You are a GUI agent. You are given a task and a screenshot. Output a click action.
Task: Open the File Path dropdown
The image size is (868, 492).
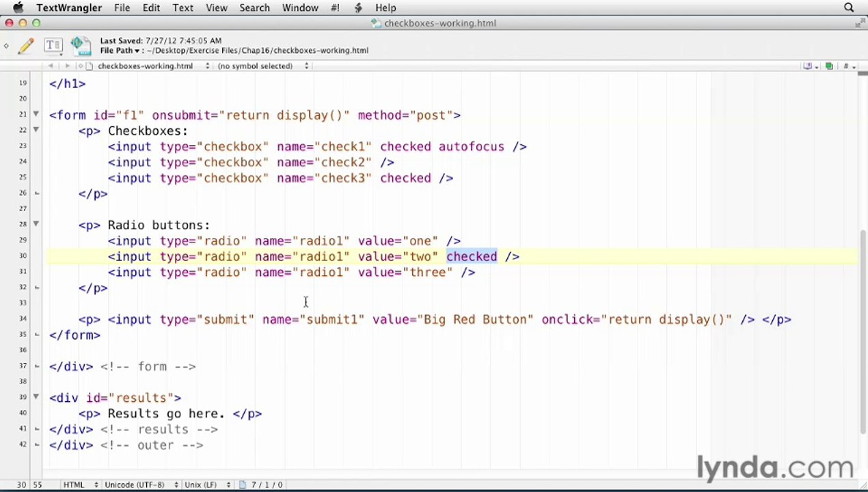tap(120, 50)
